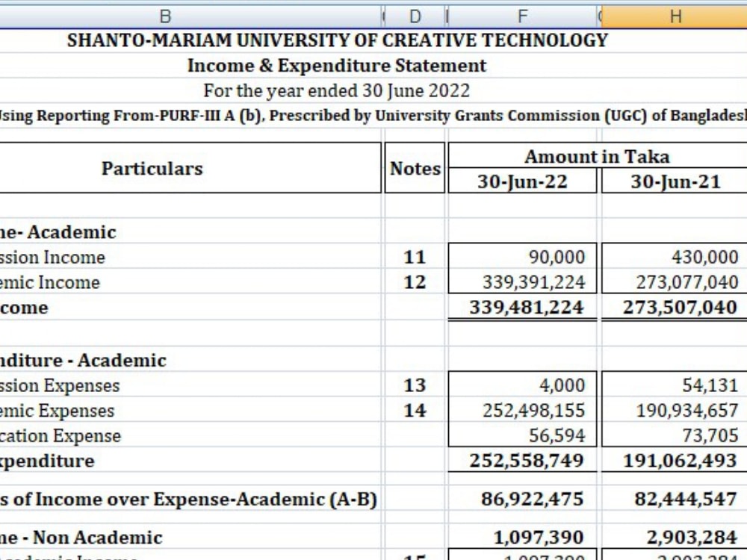
Task: Select the 273,077,040 cell
Action: click(x=674, y=282)
